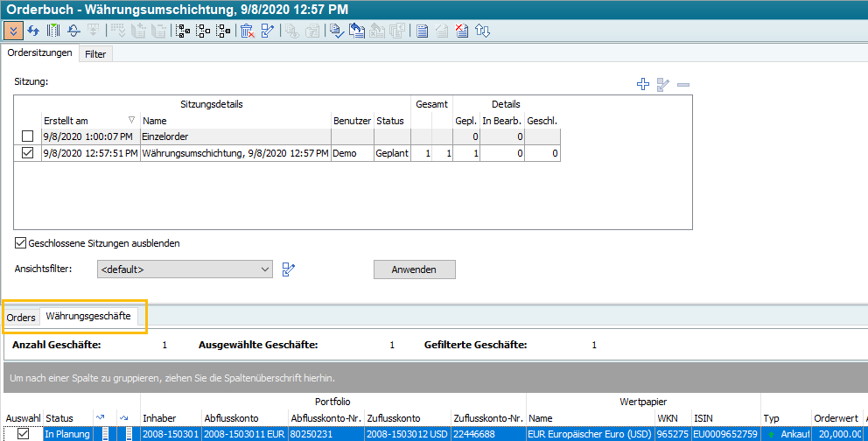868x441 pixels.
Task: Click the edit filter icon beside Ansichtsfilter dropdown
Action: (x=290, y=269)
